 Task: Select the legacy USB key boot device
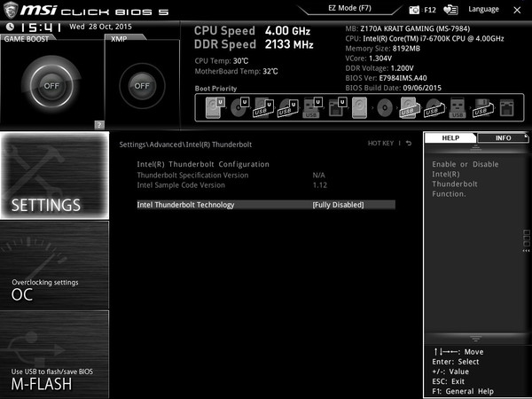pos(458,107)
